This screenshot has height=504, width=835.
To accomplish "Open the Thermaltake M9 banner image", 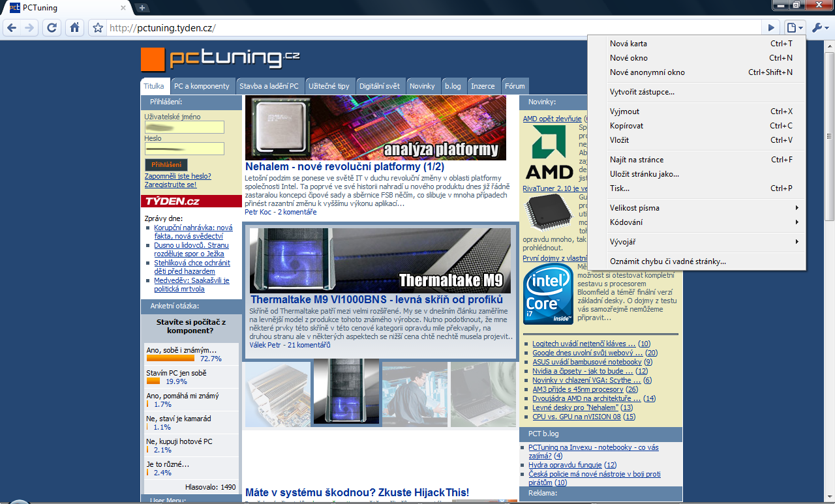I will click(380, 260).
